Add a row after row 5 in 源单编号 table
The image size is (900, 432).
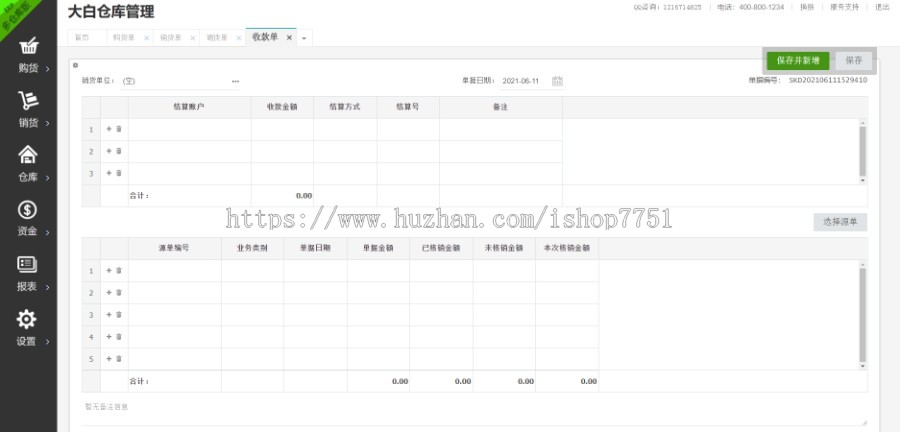109,359
